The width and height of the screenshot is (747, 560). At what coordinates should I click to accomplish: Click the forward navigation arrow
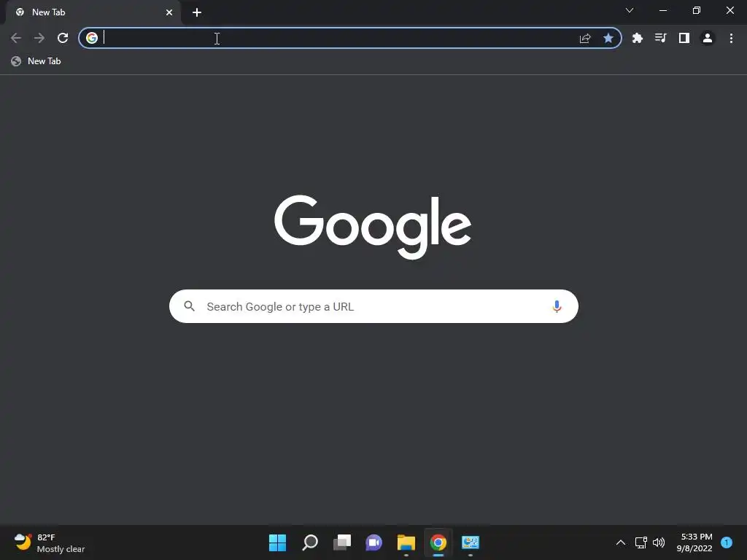39,38
